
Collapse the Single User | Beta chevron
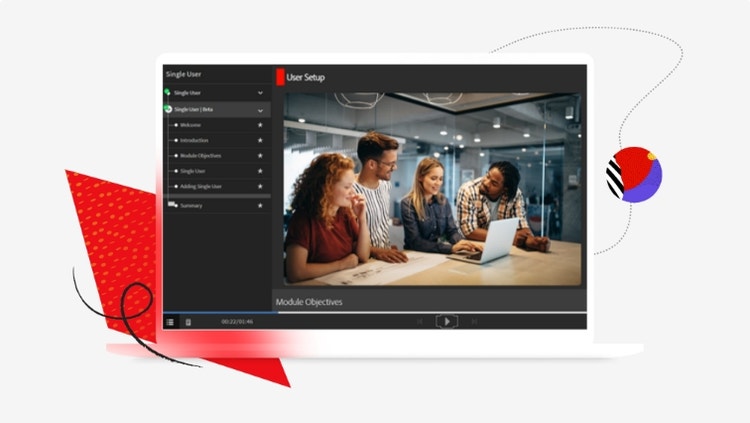pos(260,109)
